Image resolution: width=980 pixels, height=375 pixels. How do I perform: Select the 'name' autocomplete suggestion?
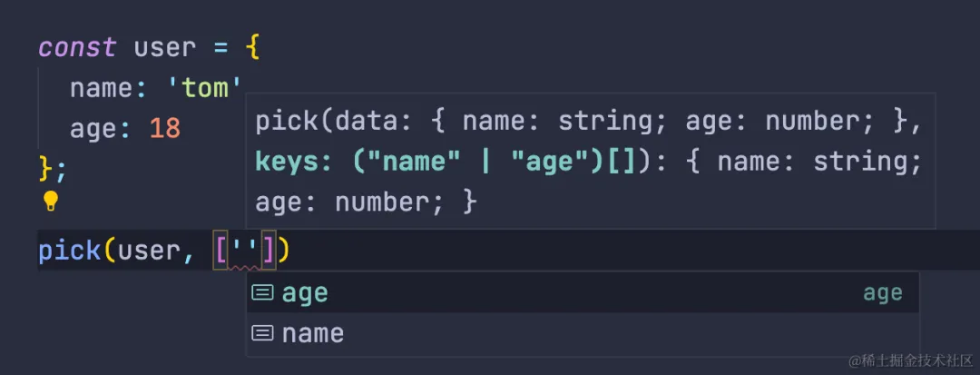(313, 333)
